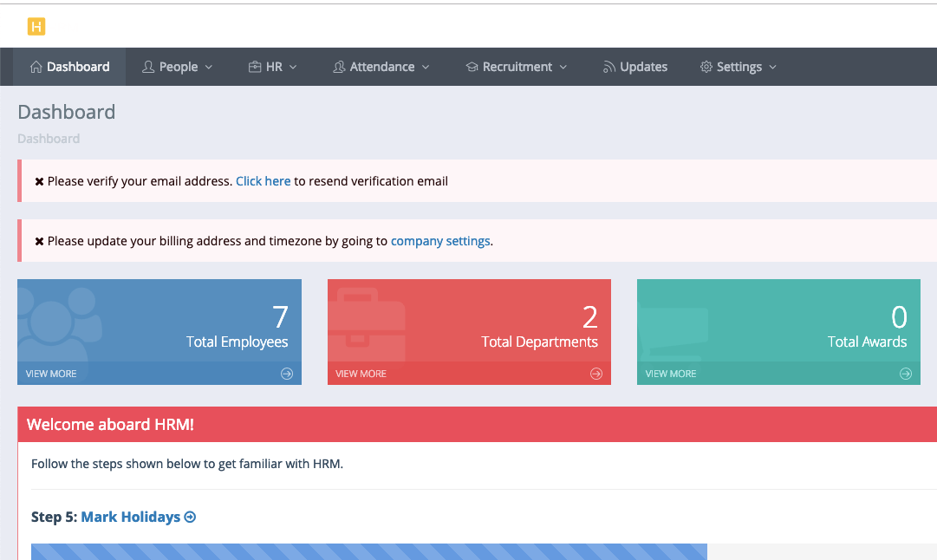Open the Settings dropdown menu
The width and height of the screenshot is (937, 560).
tap(774, 66)
